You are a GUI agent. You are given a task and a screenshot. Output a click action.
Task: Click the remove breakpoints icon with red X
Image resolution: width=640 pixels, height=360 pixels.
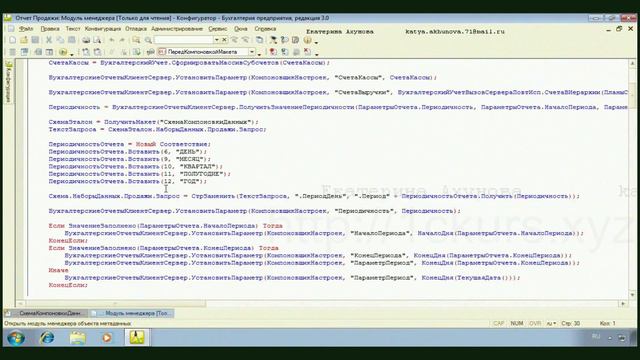(307, 52)
